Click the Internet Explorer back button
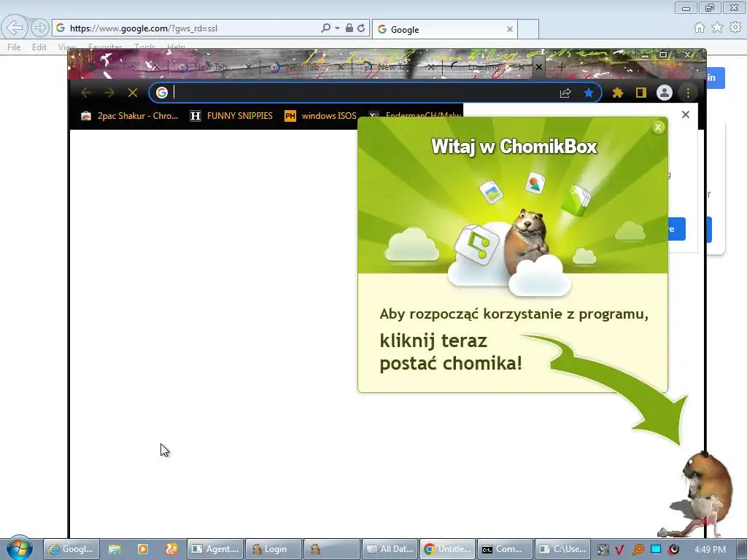Viewport: 747px width, 560px height. (15, 28)
